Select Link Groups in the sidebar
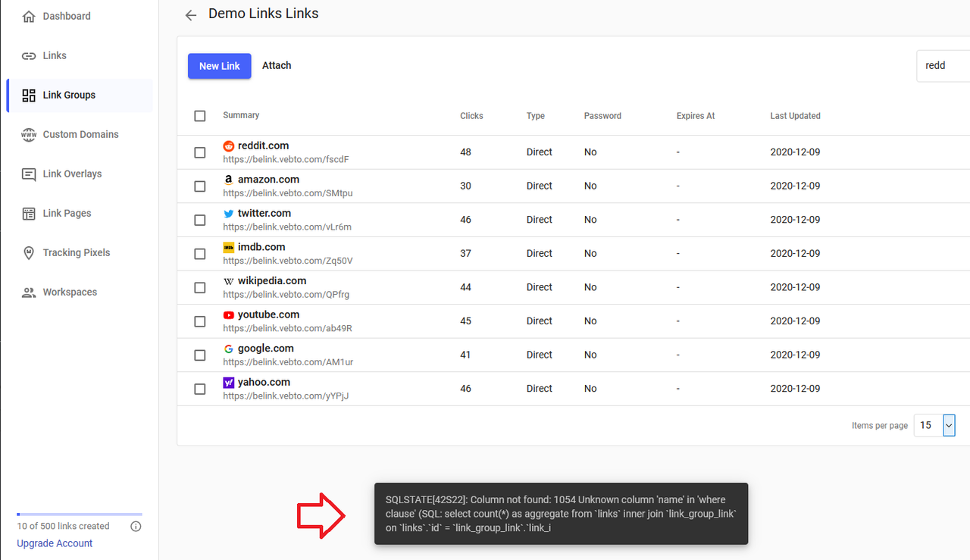This screenshot has height=560, width=970. point(80,95)
